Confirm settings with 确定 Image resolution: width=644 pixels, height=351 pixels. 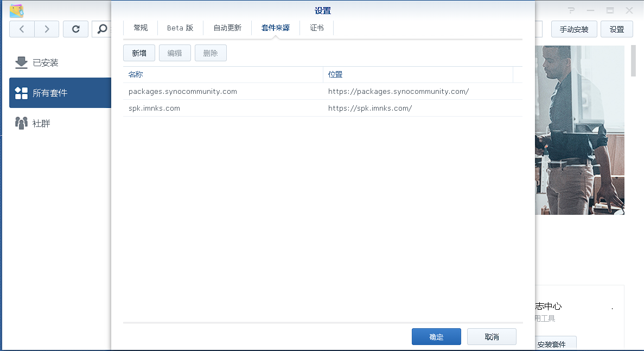pyautogui.click(x=436, y=337)
